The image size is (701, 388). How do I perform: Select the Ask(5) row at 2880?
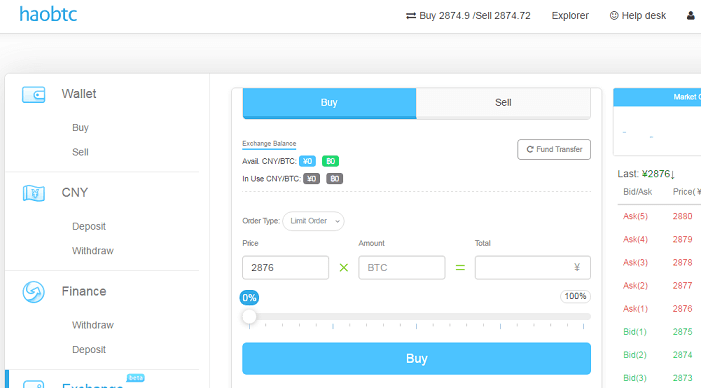pos(659,216)
